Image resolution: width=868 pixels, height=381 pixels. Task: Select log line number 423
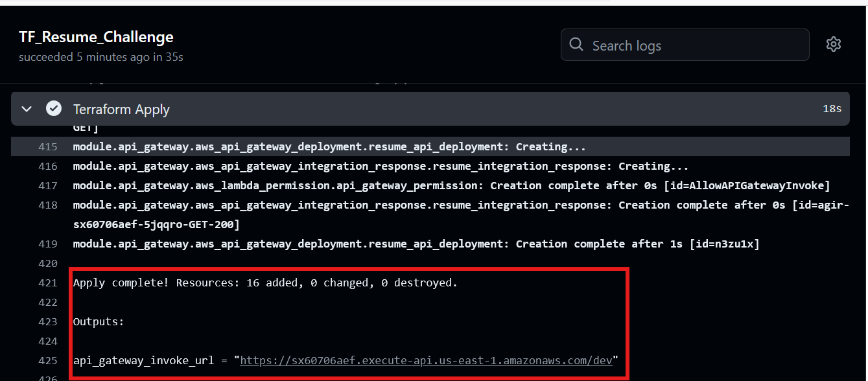(48, 322)
